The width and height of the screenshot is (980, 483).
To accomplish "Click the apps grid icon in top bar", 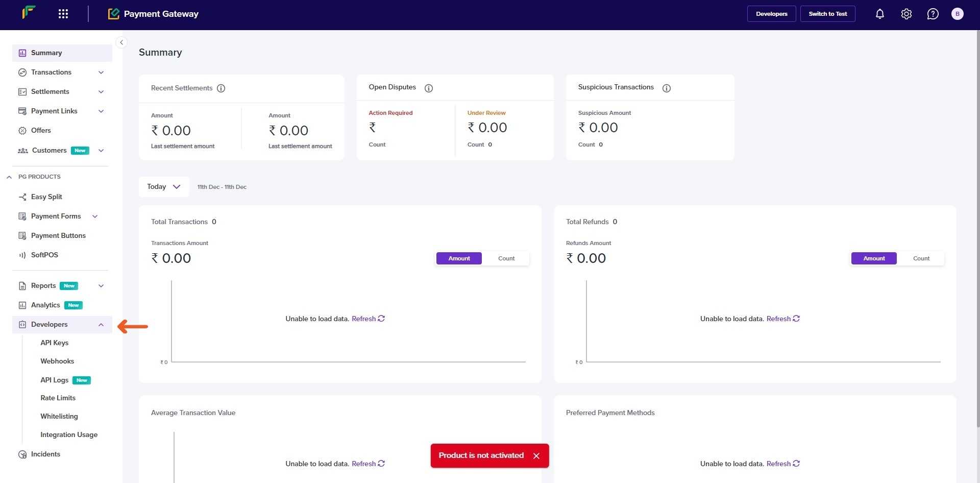I will click(x=63, y=14).
